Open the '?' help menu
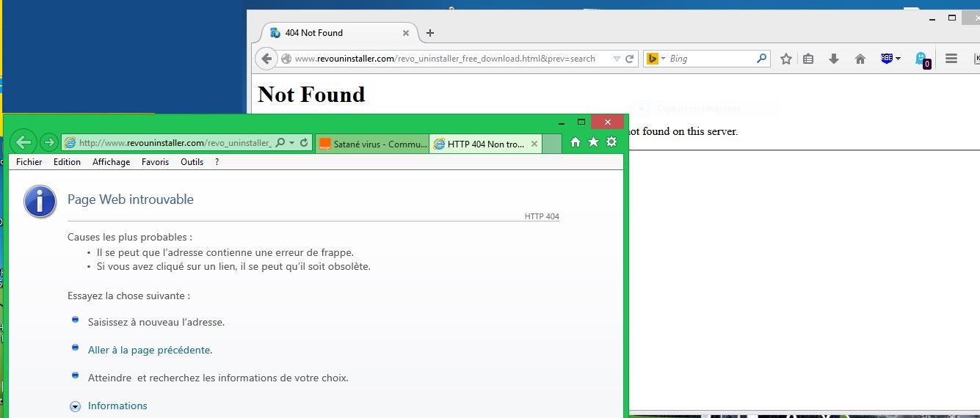Screen dimensions: 980x418 [x=217, y=162]
